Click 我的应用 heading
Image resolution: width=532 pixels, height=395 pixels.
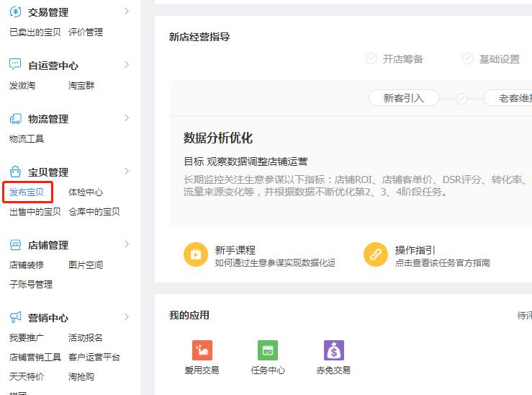(x=189, y=315)
